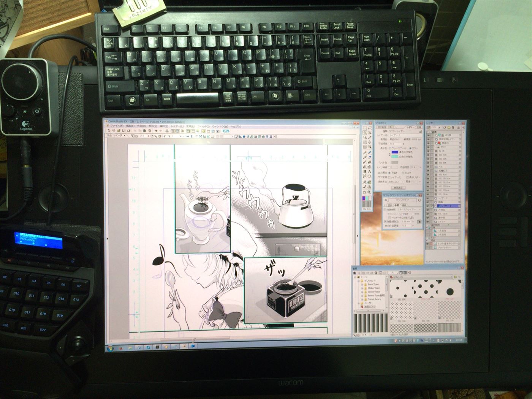Select the グレースケール radio button
The width and height of the screenshot is (532, 399).
click(391, 149)
